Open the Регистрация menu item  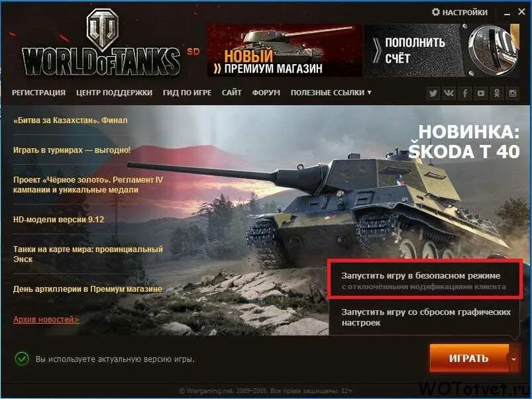coord(38,93)
